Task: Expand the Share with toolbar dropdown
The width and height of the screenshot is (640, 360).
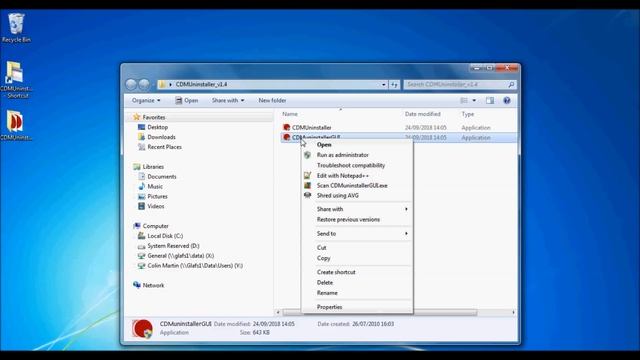Action: click(228, 100)
